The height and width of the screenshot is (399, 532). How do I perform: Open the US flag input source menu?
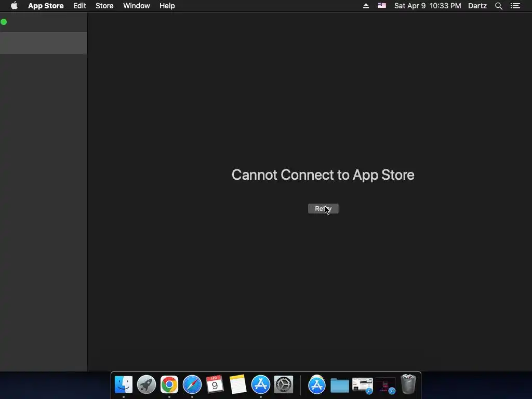tap(382, 6)
